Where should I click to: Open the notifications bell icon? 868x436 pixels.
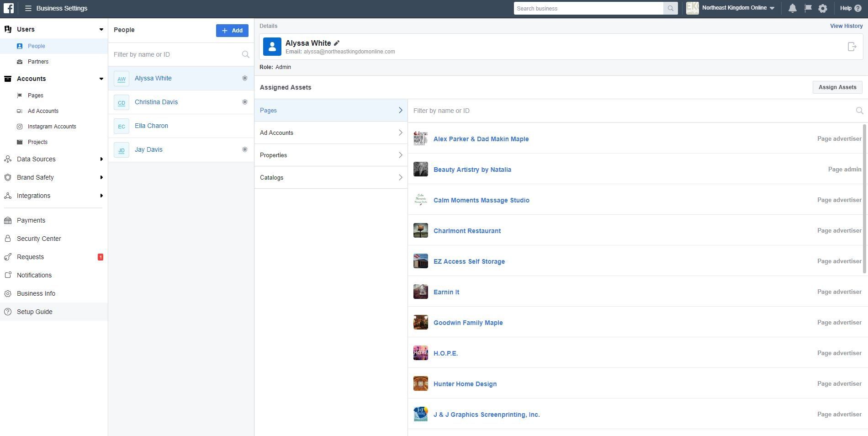click(x=793, y=8)
